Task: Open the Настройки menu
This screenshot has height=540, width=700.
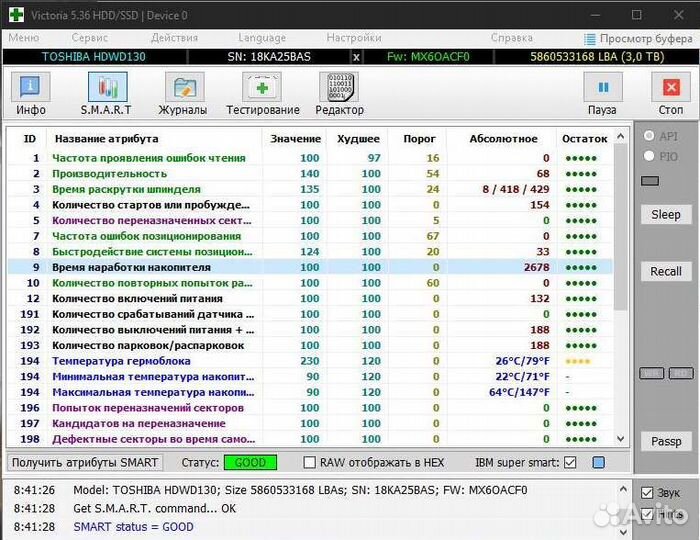Action: click(354, 38)
